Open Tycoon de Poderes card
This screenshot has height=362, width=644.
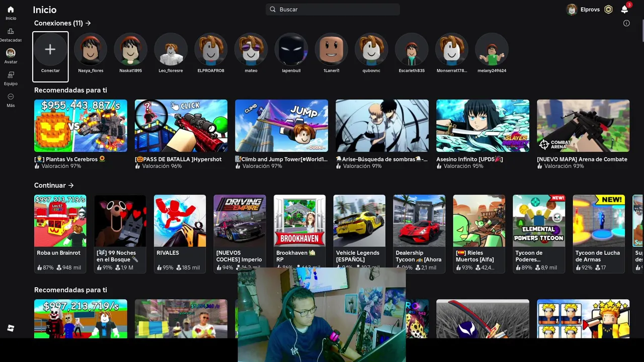tap(539, 234)
